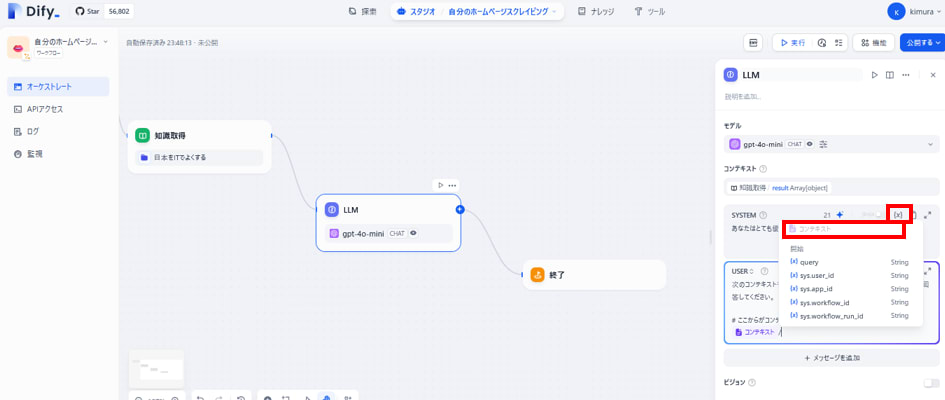Expand the app name chevron in sidebar
The image size is (945, 400).
(x=105, y=42)
